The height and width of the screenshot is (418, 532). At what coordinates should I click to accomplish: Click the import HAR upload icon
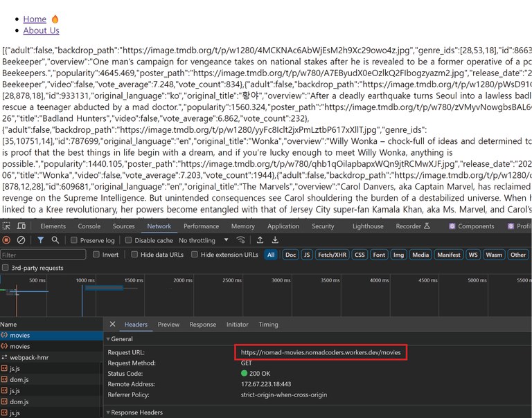260,240
